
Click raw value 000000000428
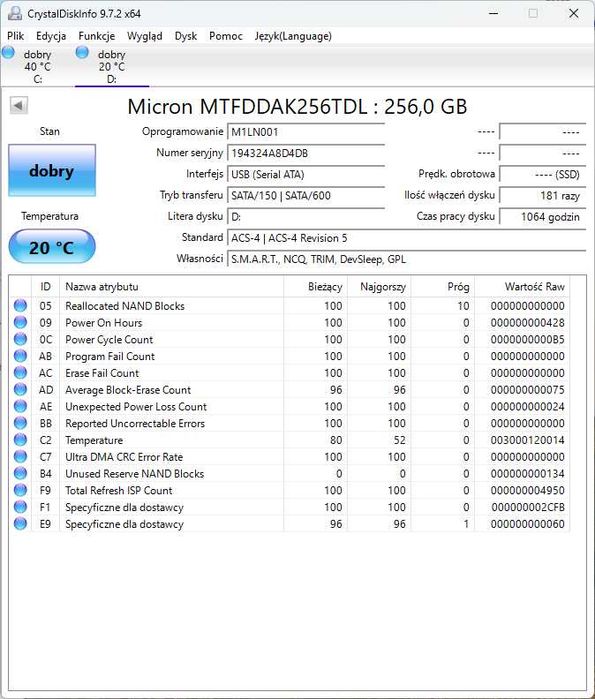tap(528, 323)
